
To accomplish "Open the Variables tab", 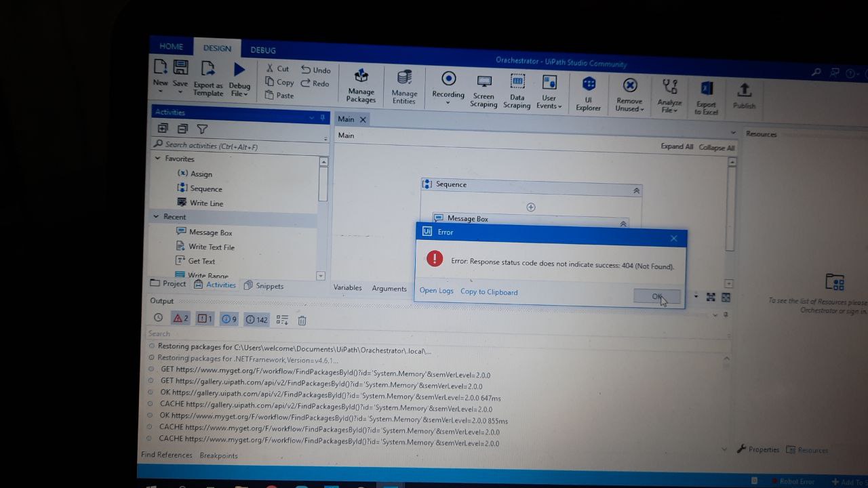I will 348,287.
